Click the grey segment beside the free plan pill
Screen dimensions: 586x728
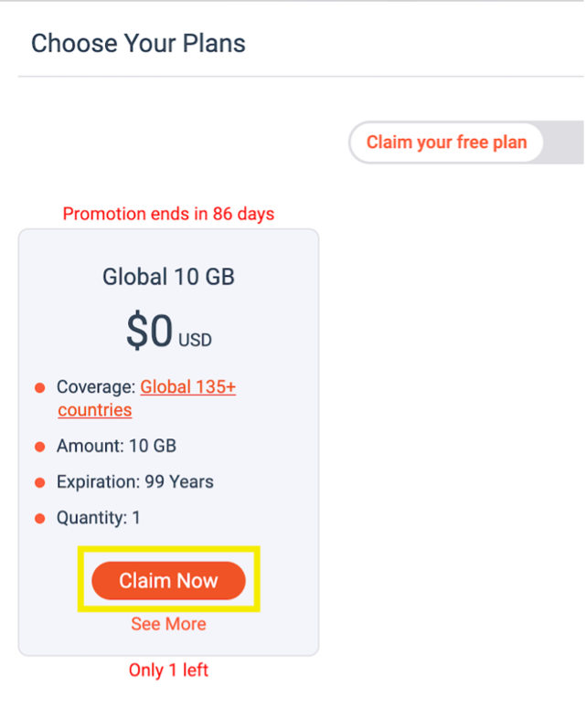[x=563, y=142]
